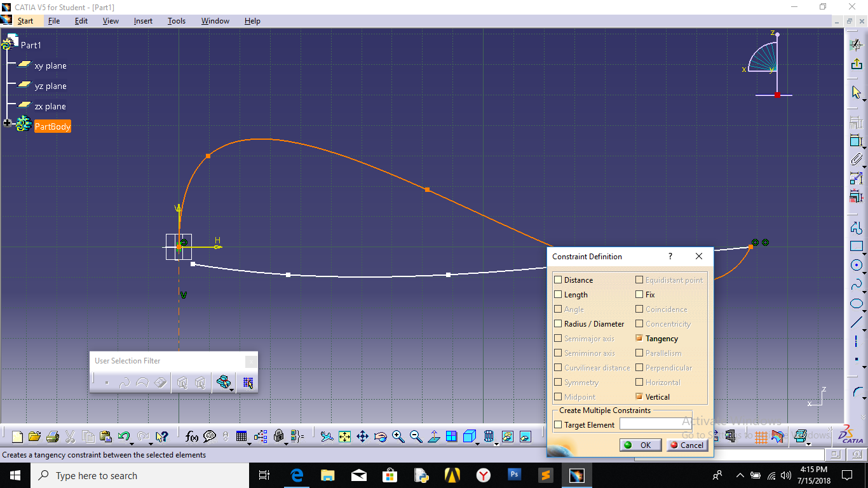Open the Tools menu

pyautogui.click(x=176, y=20)
